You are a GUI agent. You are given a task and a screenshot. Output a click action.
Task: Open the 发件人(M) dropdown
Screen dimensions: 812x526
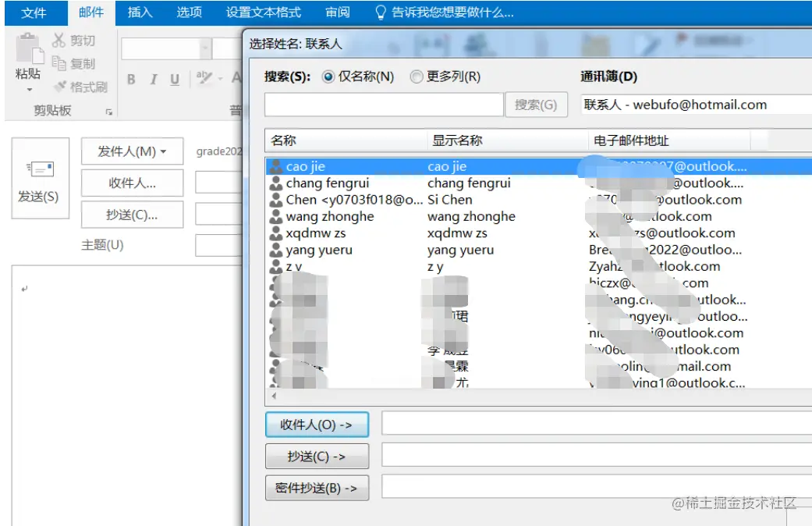pyautogui.click(x=132, y=151)
